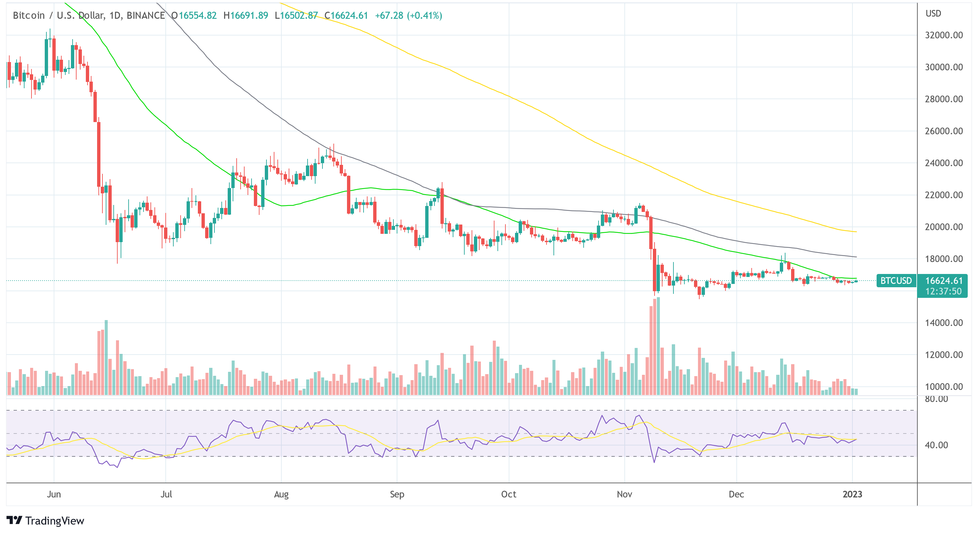Click the tallest November volume bar
This screenshot has height=535, width=980.
658,346
